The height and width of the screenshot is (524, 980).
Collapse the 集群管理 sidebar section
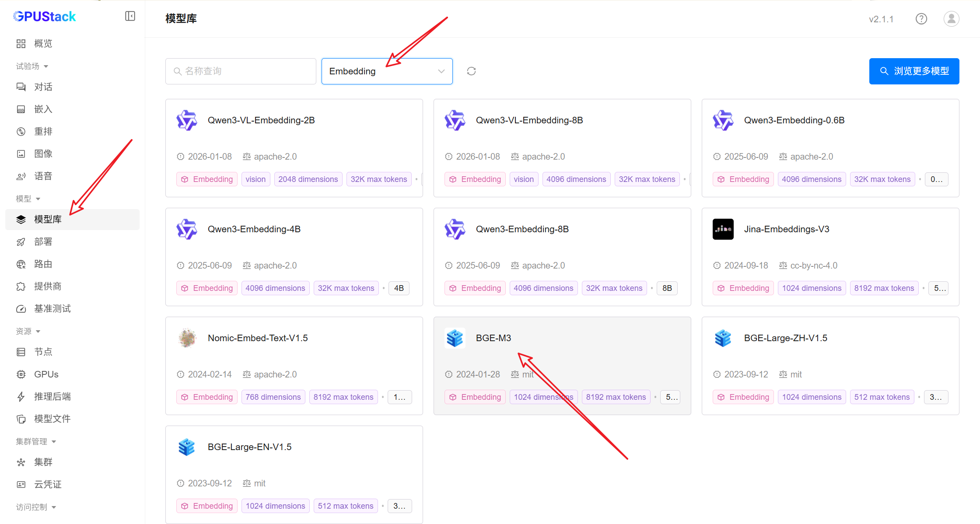(36, 441)
